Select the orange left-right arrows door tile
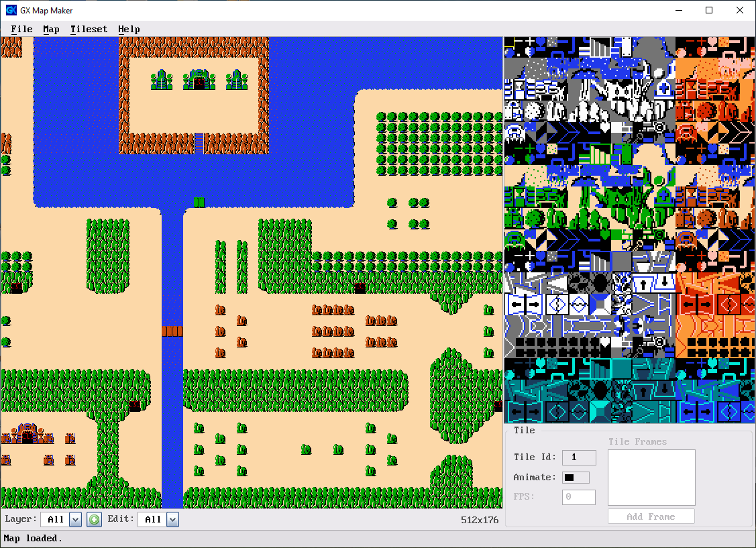The width and height of the screenshot is (756, 548). [698, 305]
